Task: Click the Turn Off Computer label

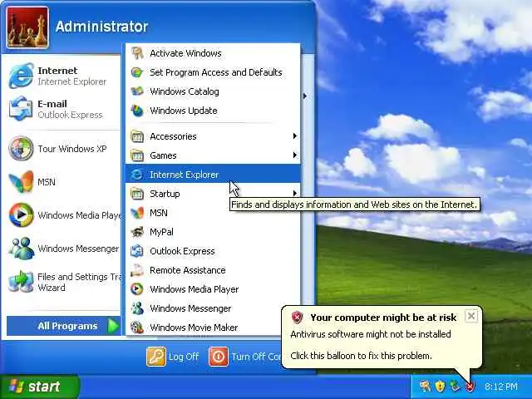Action: (x=257, y=357)
